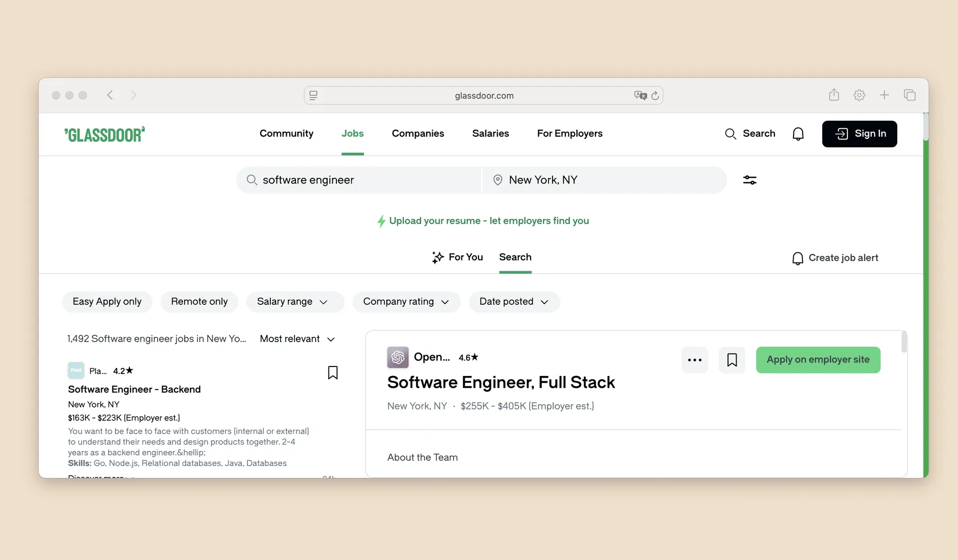Click the Sign In button
The height and width of the screenshot is (560, 958).
coord(859,134)
